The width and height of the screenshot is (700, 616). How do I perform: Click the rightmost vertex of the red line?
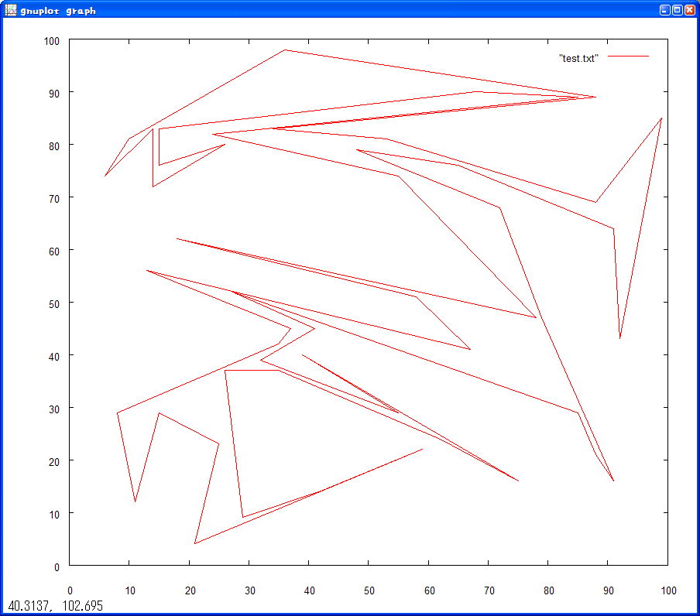coord(661,118)
